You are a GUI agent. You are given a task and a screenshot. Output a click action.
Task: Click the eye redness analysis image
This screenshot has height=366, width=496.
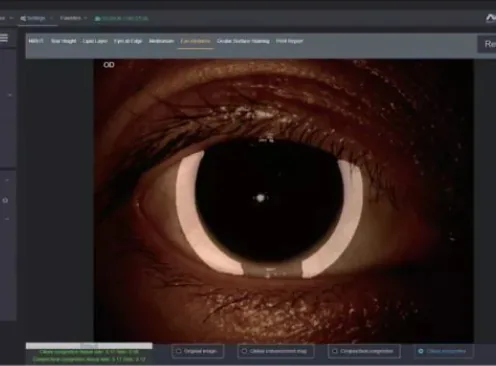pyautogui.click(x=283, y=201)
